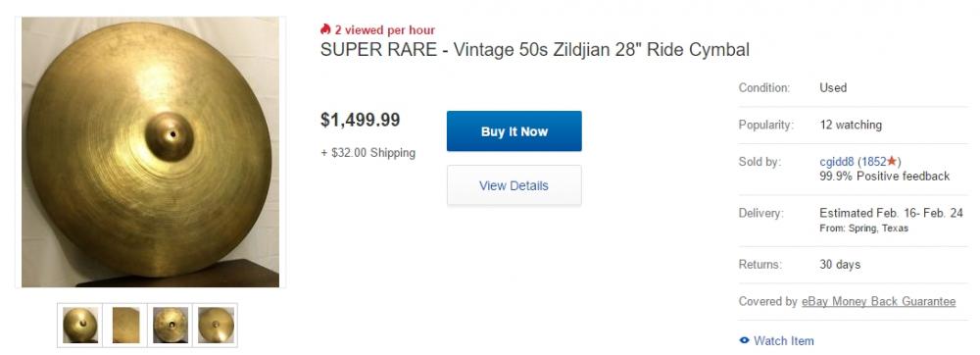The image size is (980, 355).
Task: Click the SUPER RARE Zildjian listing title
Action: (x=534, y=49)
